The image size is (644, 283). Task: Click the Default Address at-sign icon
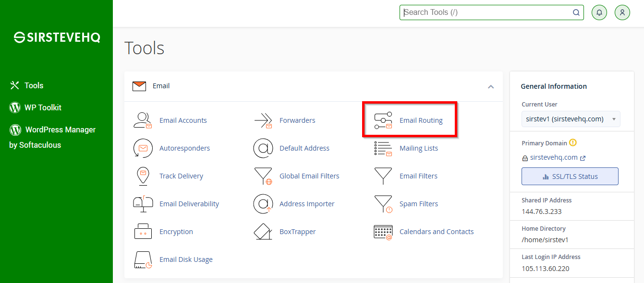pyautogui.click(x=263, y=148)
